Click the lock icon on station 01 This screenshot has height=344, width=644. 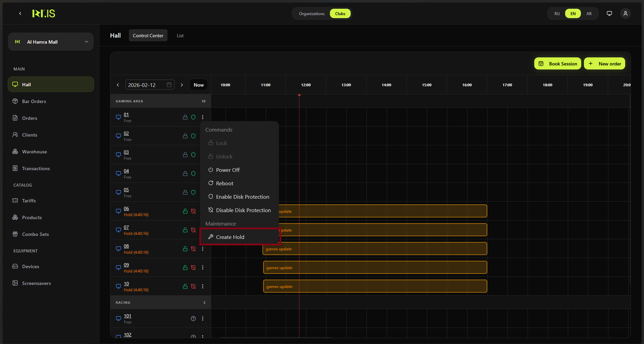point(185,117)
